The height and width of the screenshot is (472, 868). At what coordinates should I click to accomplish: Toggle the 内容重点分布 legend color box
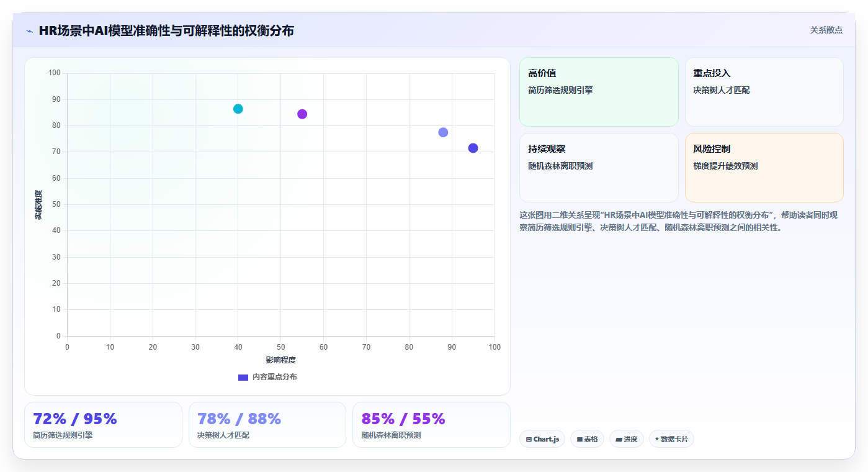coord(243,377)
